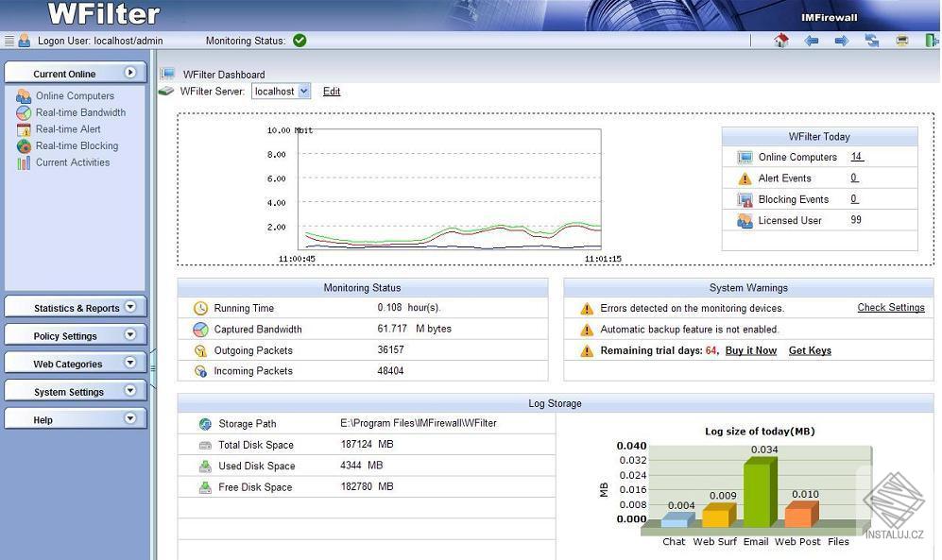Click the green Monitoring Status check icon
This screenshot has height=560, width=942.
(300, 41)
